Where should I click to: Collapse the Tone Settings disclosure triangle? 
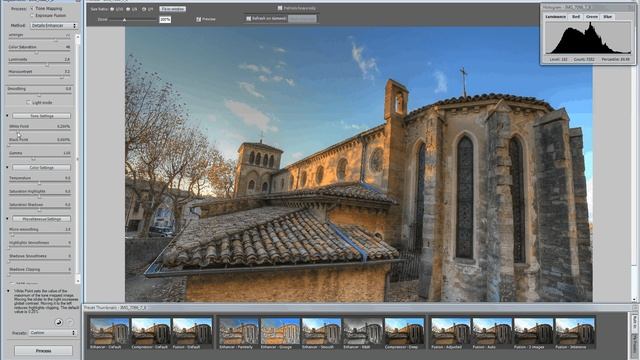[7, 116]
